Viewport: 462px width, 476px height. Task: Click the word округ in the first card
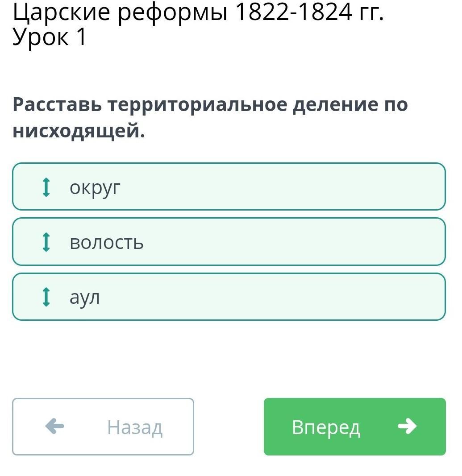[95, 189]
